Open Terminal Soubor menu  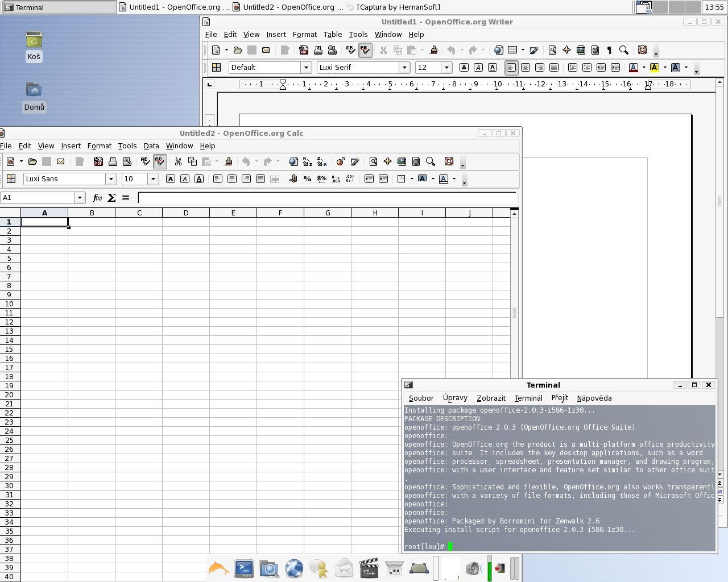pyautogui.click(x=421, y=398)
